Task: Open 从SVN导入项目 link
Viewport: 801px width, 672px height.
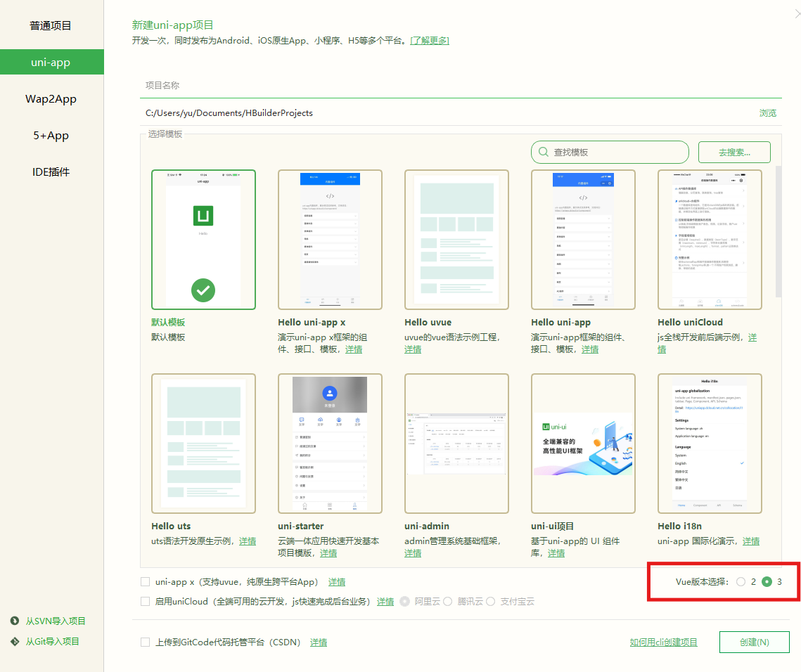Action: tap(56, 621)
